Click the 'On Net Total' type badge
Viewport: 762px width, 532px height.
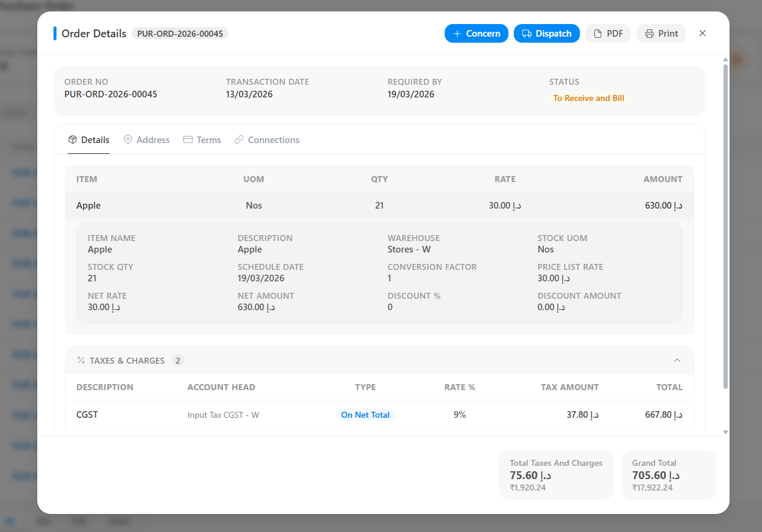tap(365, 415)
